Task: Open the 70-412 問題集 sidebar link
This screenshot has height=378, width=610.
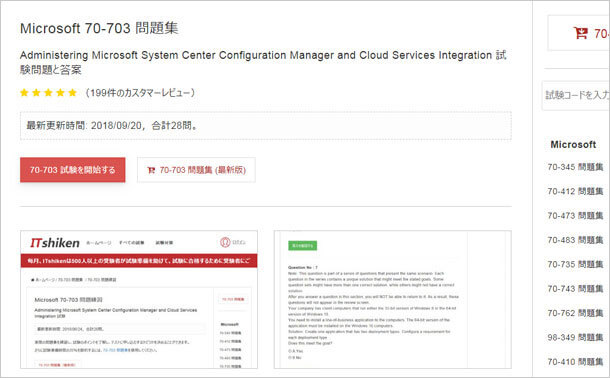Action: (x=575, y=191)
